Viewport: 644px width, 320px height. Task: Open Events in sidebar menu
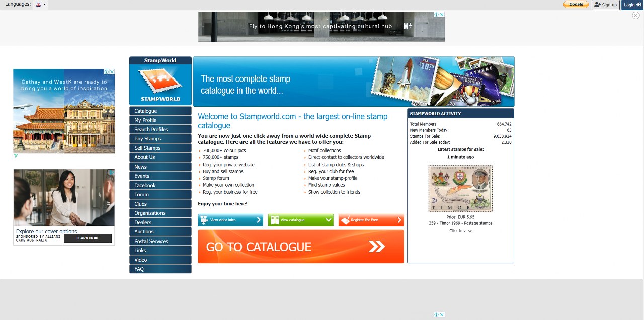[x=160, y=176]
